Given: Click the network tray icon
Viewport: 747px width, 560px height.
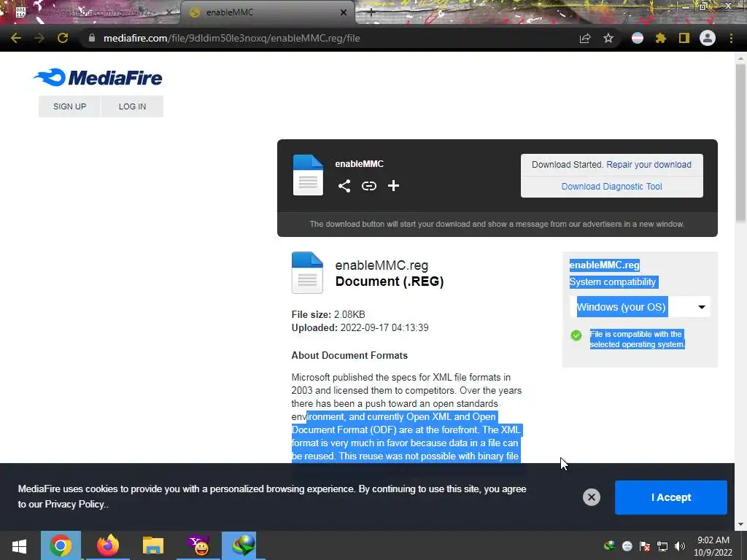Looking at the screenshot, I should point(662,546).
